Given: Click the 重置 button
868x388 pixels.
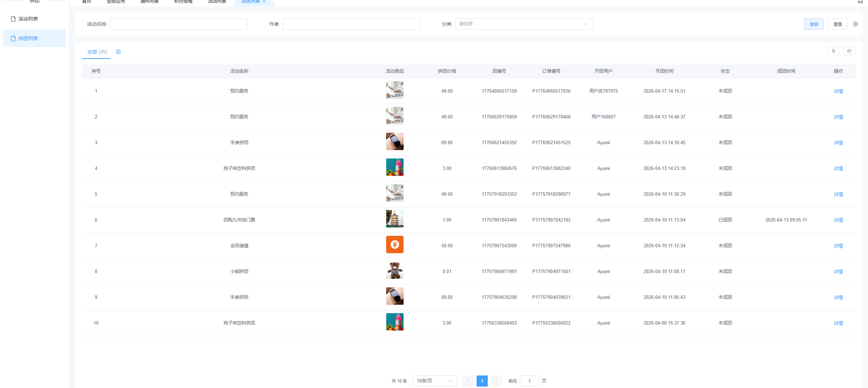Looking at the screenshot, I should coord(838,24).
